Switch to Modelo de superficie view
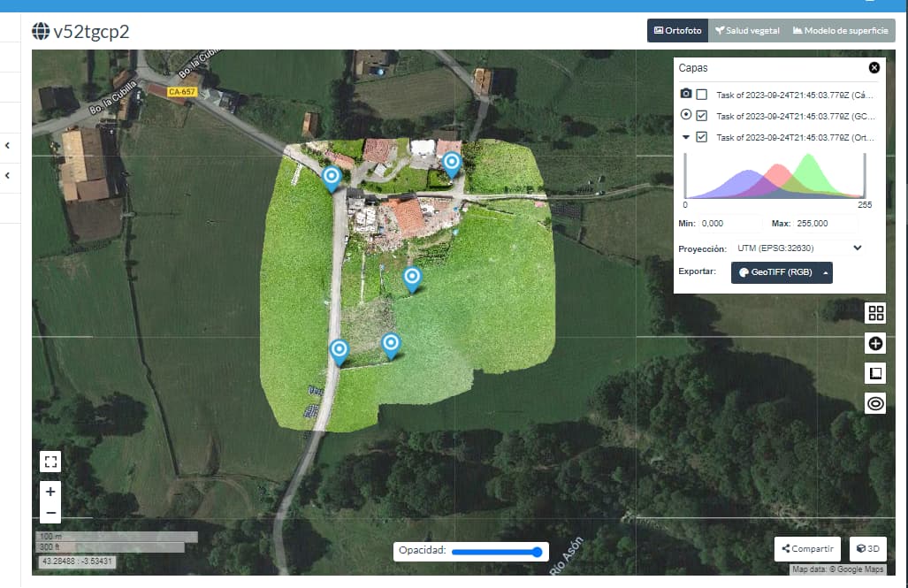Viewport: 908px width, 588px height. click(841, 29)
